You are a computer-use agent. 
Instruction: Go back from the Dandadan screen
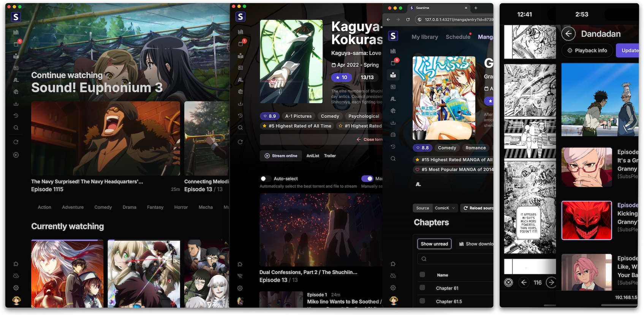click(568, 34)
